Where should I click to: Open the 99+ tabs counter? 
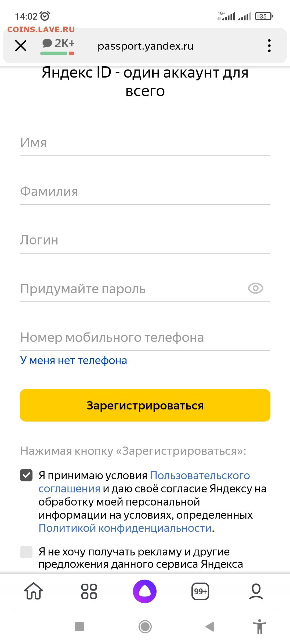[200, 591]
